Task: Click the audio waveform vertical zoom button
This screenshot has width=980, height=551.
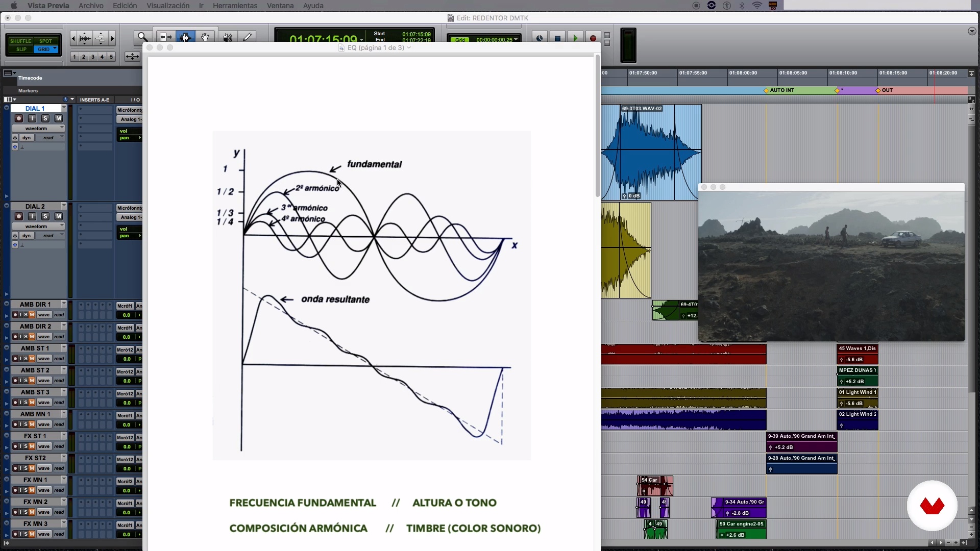Action: 85,38
